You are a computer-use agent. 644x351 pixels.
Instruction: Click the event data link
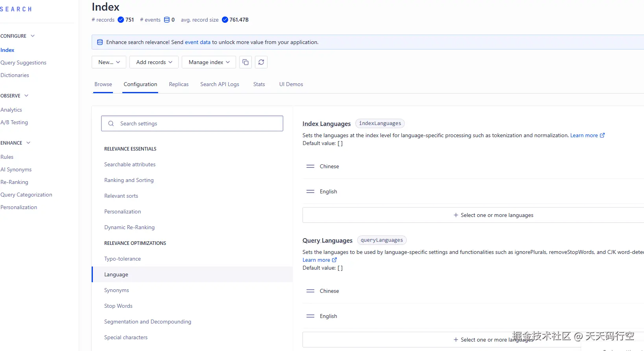tap(197, 42)
